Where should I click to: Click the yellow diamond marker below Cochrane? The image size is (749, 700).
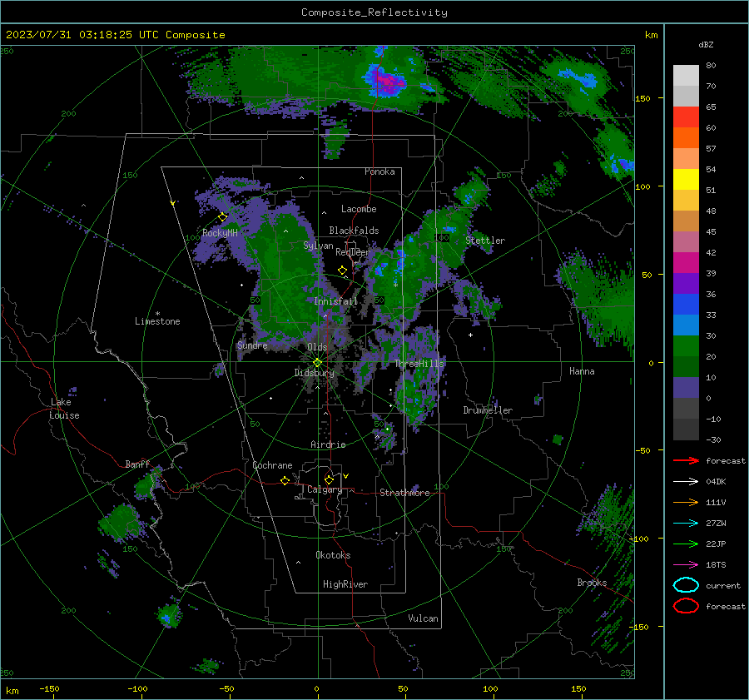(285, 481)
